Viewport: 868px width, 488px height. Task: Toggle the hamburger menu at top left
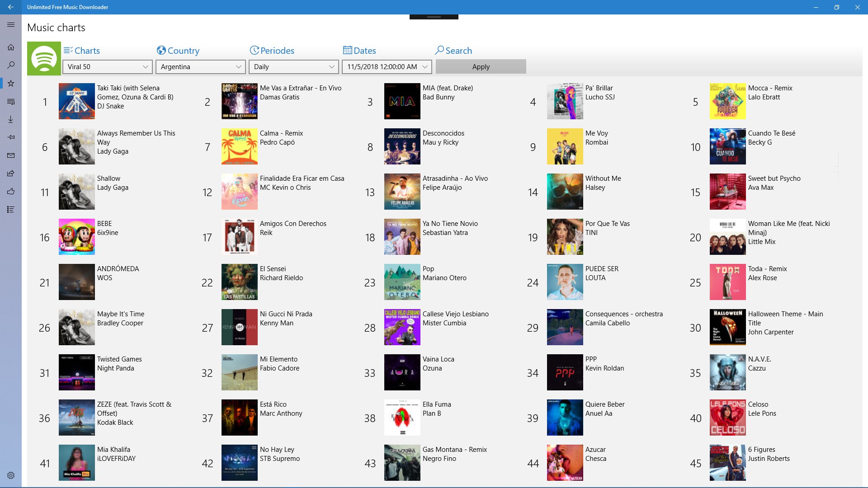(10, 24)
